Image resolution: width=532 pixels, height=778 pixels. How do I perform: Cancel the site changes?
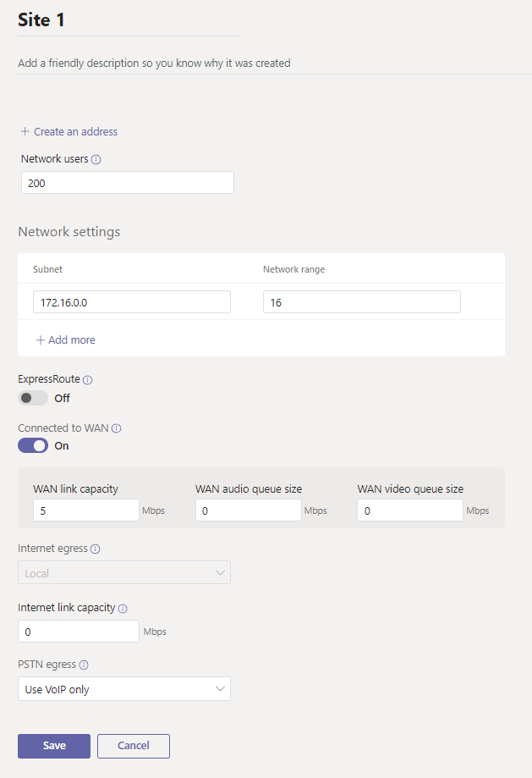pos(134,746)
